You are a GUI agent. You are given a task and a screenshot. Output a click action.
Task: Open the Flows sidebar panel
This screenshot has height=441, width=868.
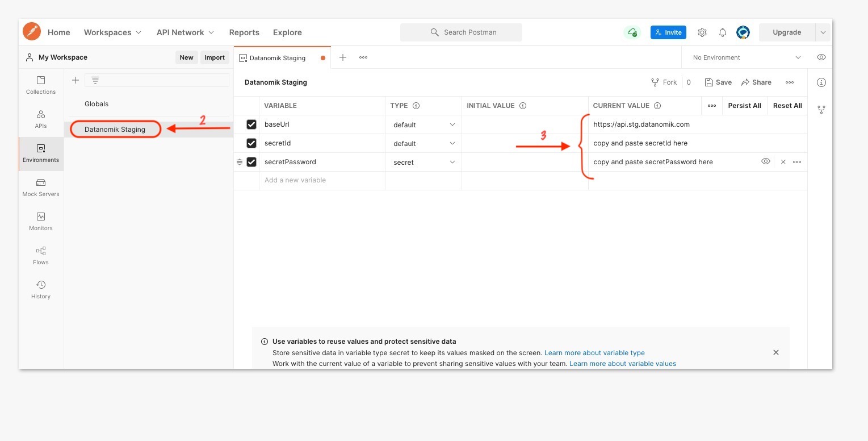(x=41, y=255)
